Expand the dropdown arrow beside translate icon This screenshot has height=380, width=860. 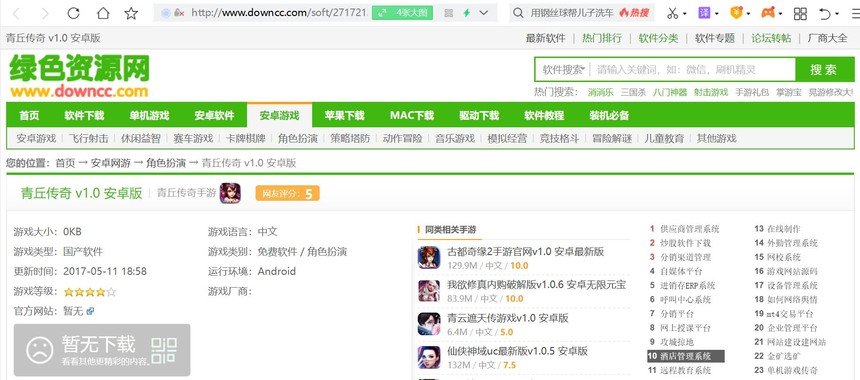717,14
